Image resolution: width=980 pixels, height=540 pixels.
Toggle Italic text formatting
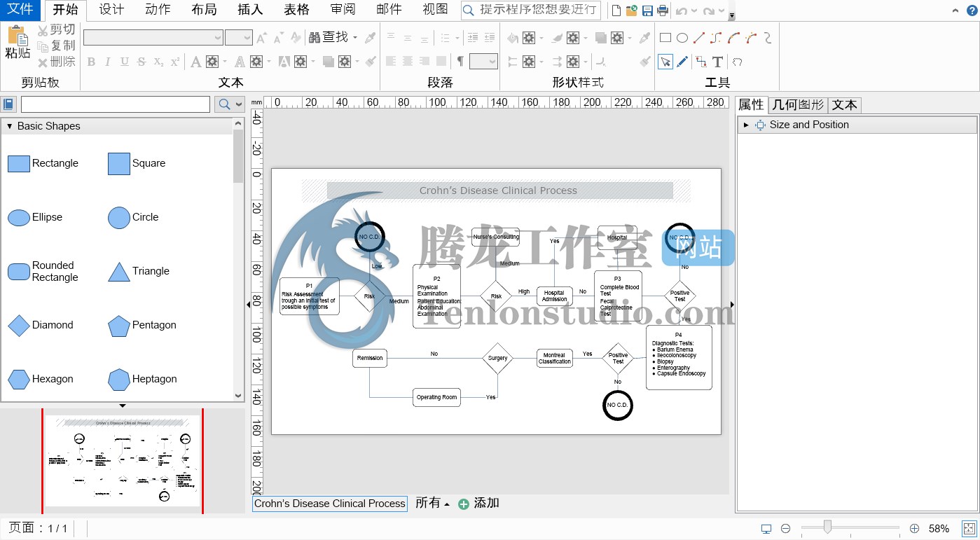[108, 62]
